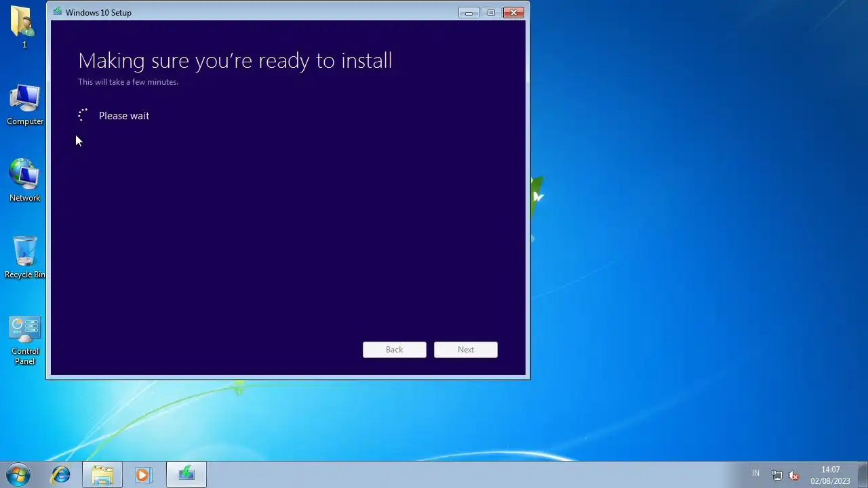Image resolution: width=868 pixels, height=488 pixels.
Task: Click the Next button in Setup
Action: tap(466, 350)
